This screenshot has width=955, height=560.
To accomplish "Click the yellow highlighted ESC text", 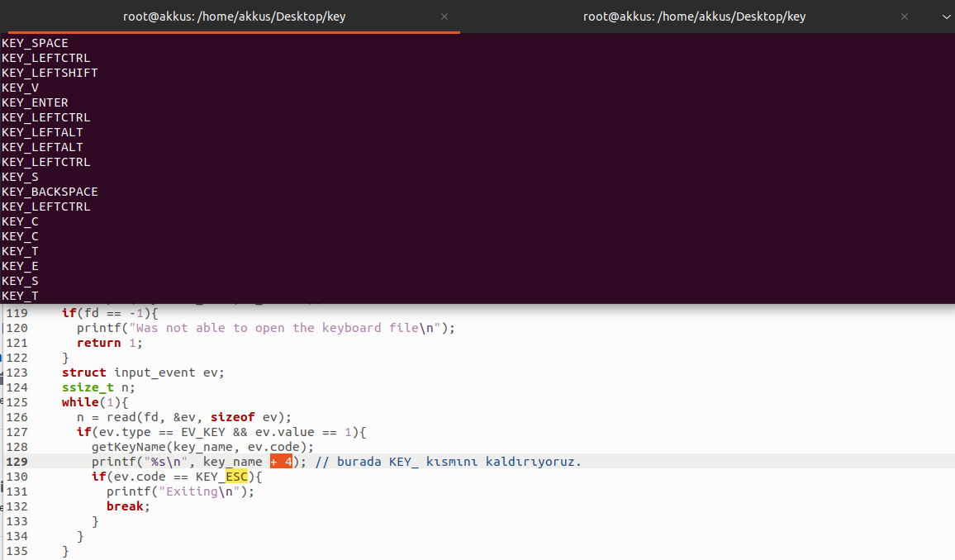I will [x=236, y=477].
